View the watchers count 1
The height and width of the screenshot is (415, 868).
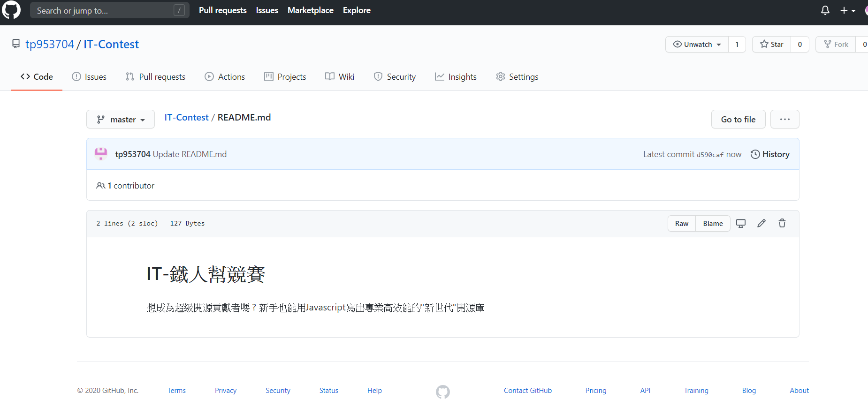pyautogui.click(x=737, y=44)
